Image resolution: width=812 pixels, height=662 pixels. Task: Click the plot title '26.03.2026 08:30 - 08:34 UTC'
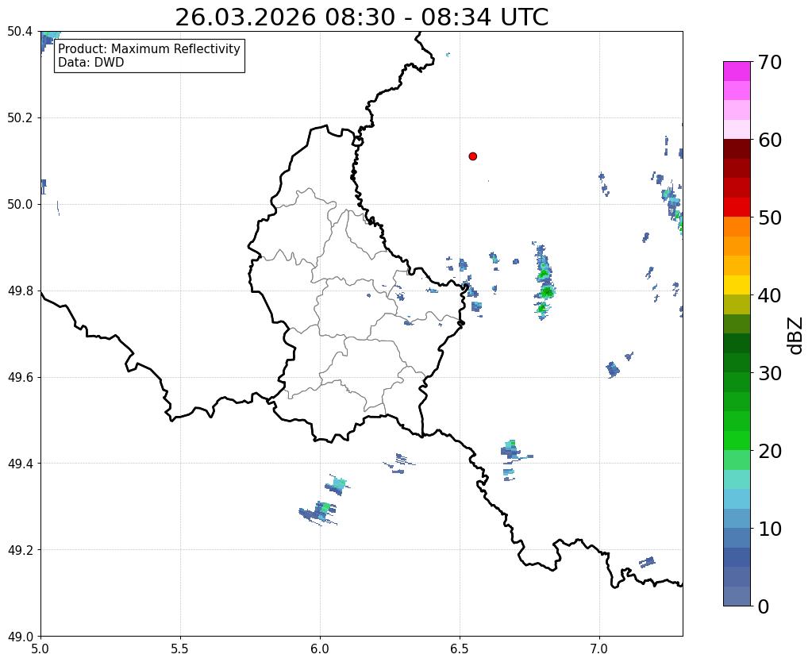pos(361,17)
